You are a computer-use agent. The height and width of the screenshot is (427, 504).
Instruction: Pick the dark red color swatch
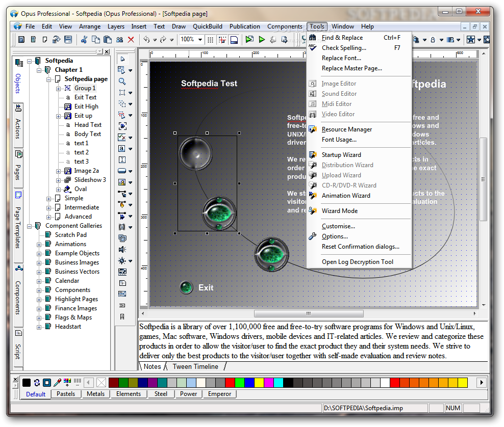point(114,382)
